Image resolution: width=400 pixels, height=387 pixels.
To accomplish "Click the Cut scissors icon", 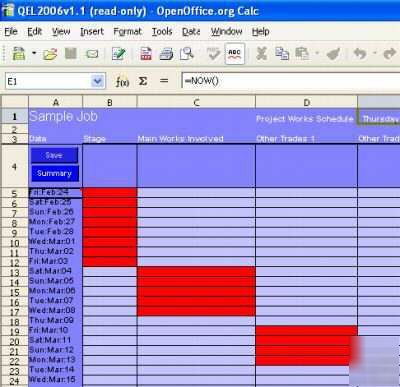I will [x=262, y=53].
